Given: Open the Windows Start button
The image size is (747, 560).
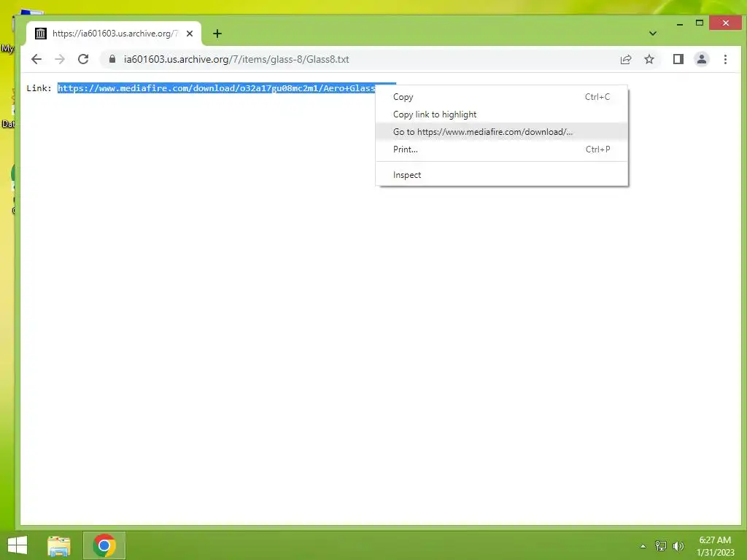Looking at the screenshot, I should [18, 545].
